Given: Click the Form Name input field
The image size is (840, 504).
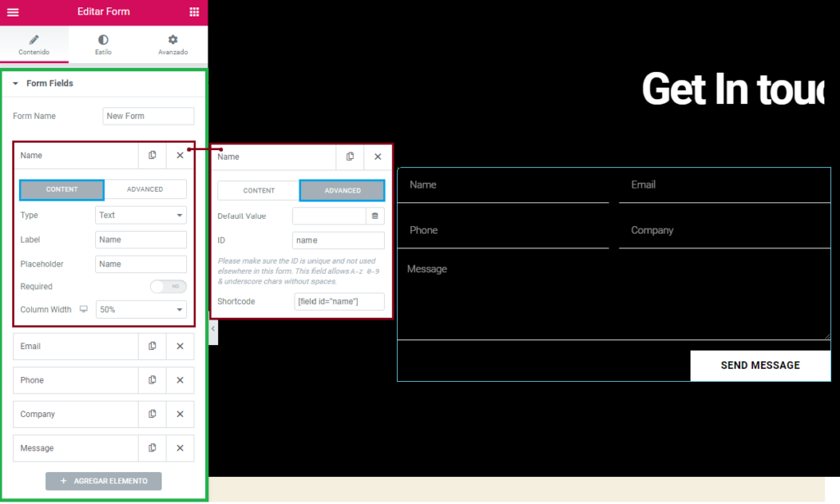Looking at the screenshot, I should (148, 116).
